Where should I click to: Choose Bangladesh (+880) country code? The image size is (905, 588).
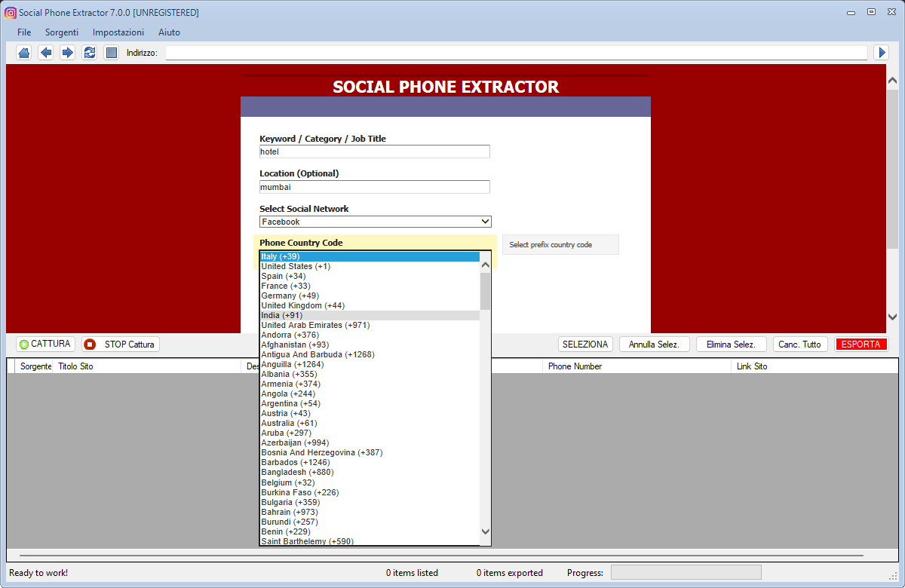click(370, 472)
